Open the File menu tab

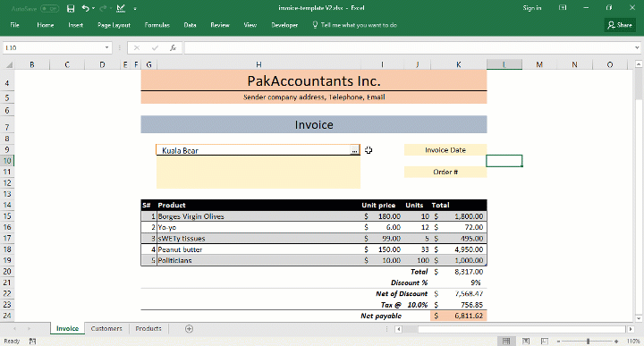15,25
